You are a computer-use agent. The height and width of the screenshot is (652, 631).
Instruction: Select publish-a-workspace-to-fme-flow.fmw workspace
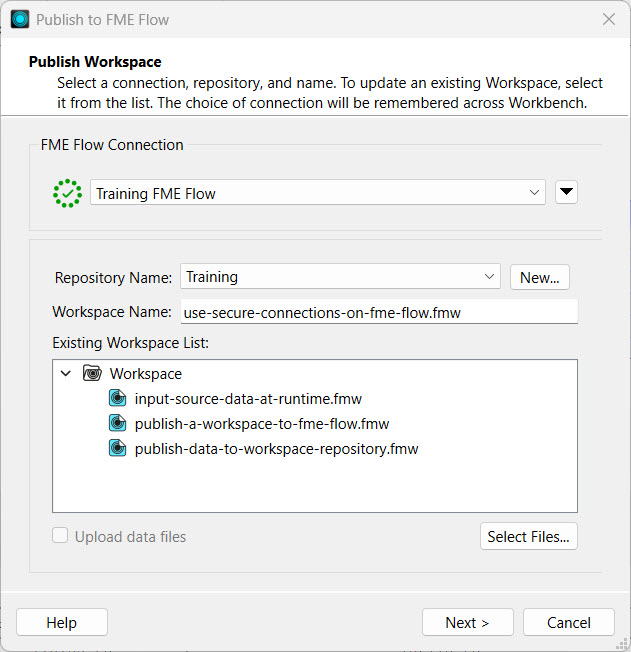click(x=261, y=424)
